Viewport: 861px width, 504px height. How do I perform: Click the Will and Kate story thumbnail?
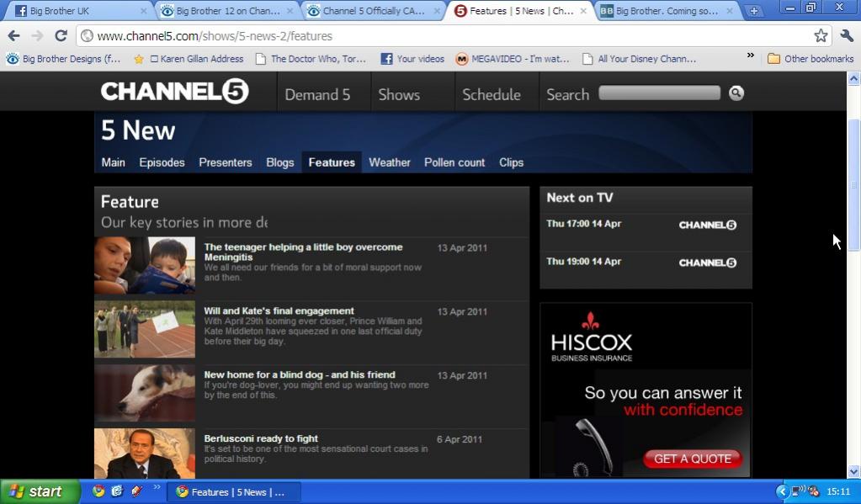[145, 330]
